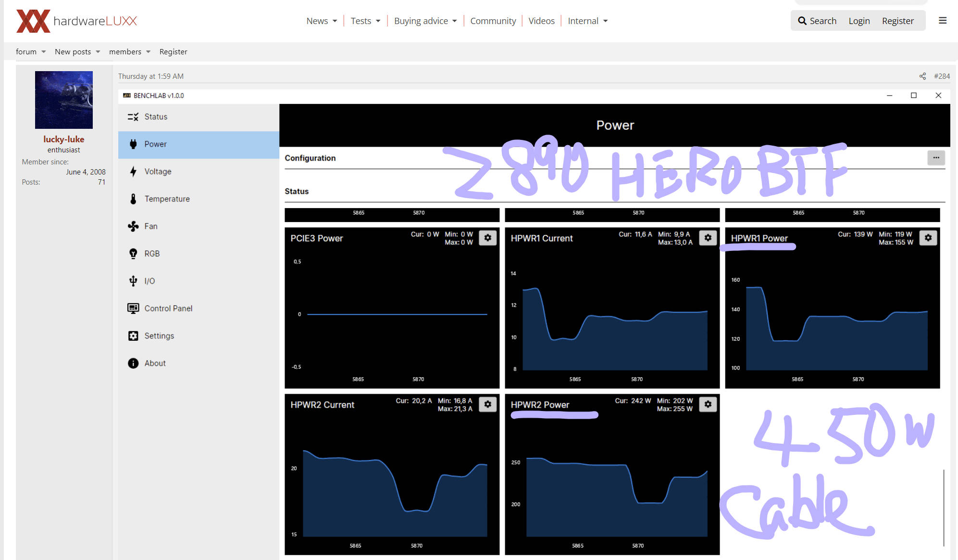958x560 pixels.
Task: Click the share icon beside post #284
Action: 922,76
